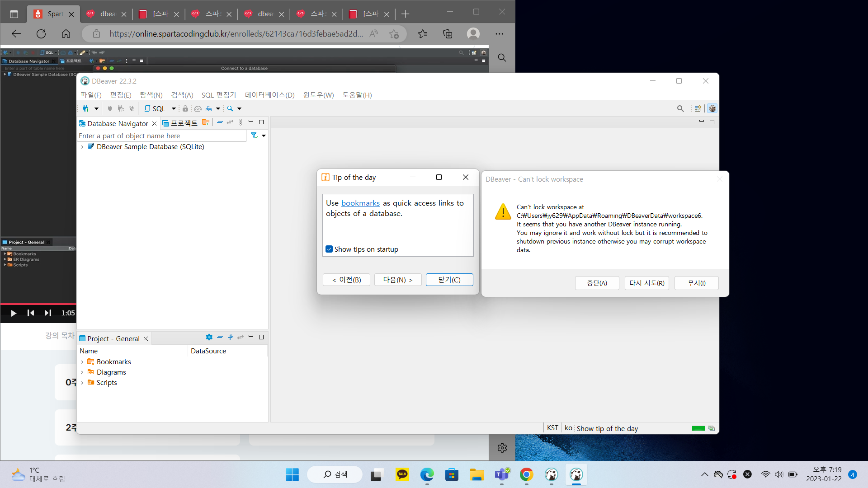Click the Disconnect icon in DBeaver toolbar
The width and height of the screenshot is (868, 488).
pyautogui.click(x=132, y=108)
